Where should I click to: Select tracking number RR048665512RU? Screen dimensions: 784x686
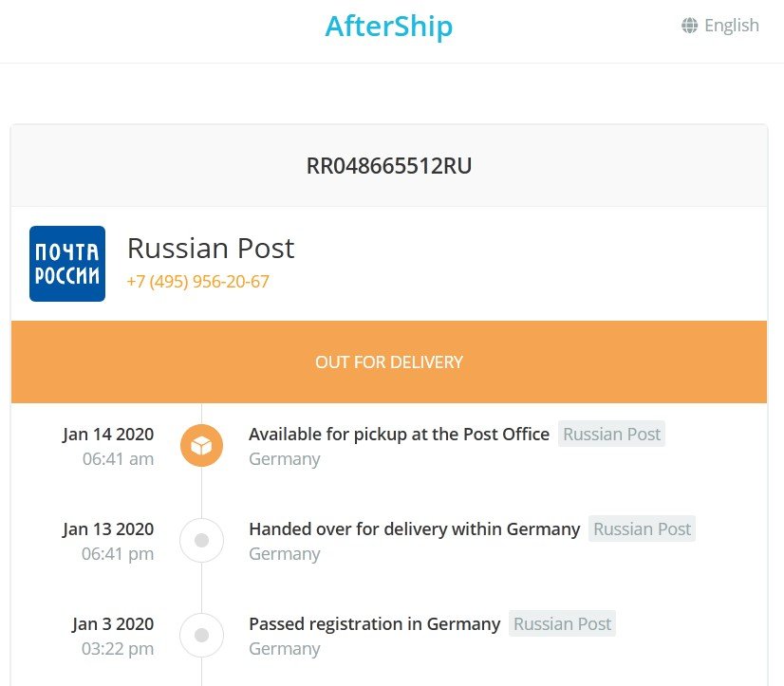click(389, 166)
